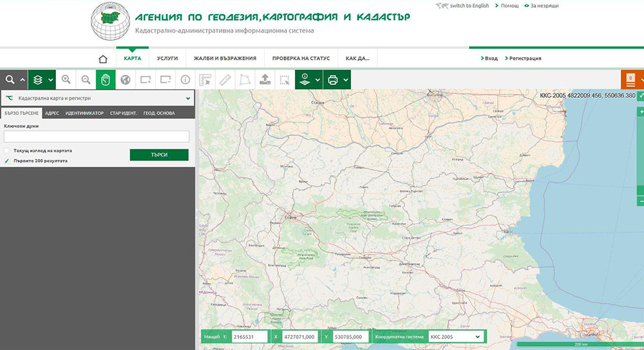
Task: Open the УСЛУГИ menu item
Action: 167,59
